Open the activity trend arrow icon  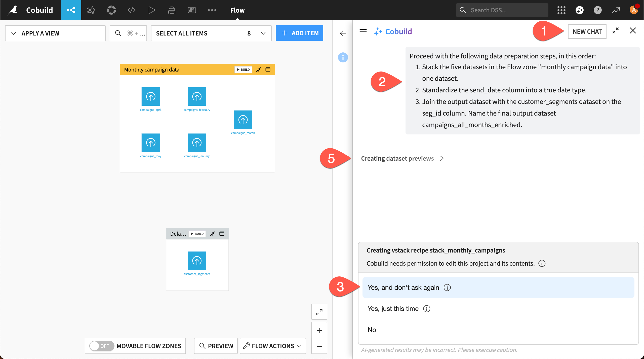(x=616, y=10)
